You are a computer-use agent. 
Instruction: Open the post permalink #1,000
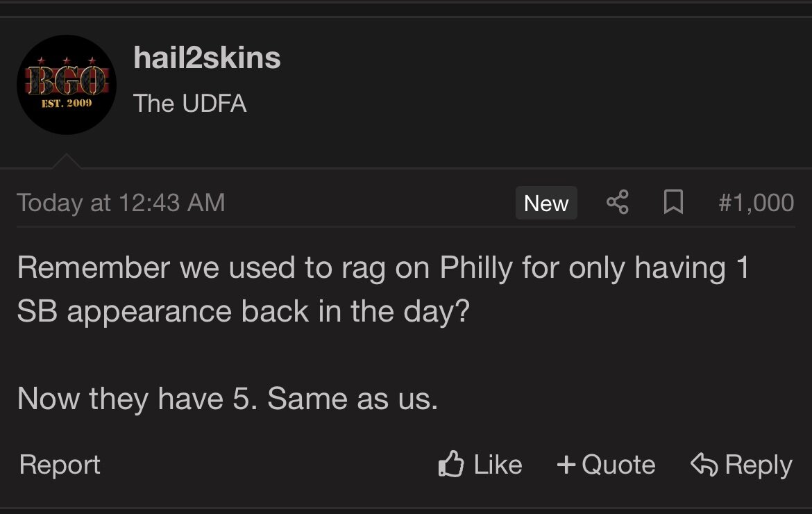click(x=756, y=203)
